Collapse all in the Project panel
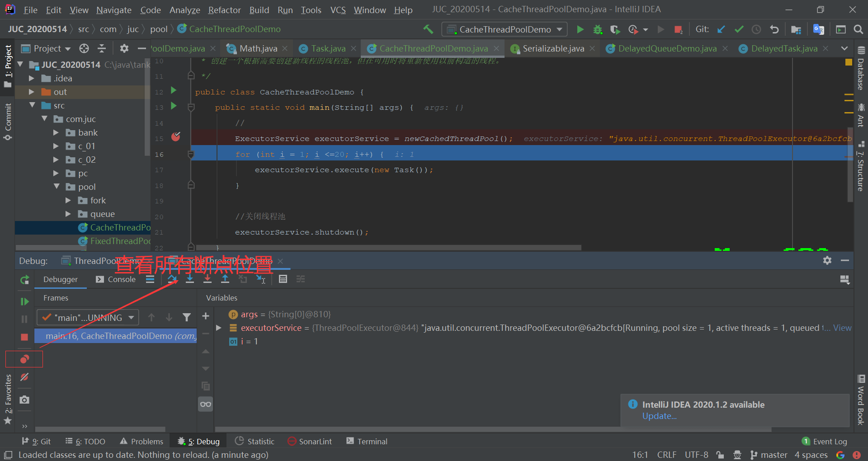Screen dimensions: 868x461 tap(102, 48)
